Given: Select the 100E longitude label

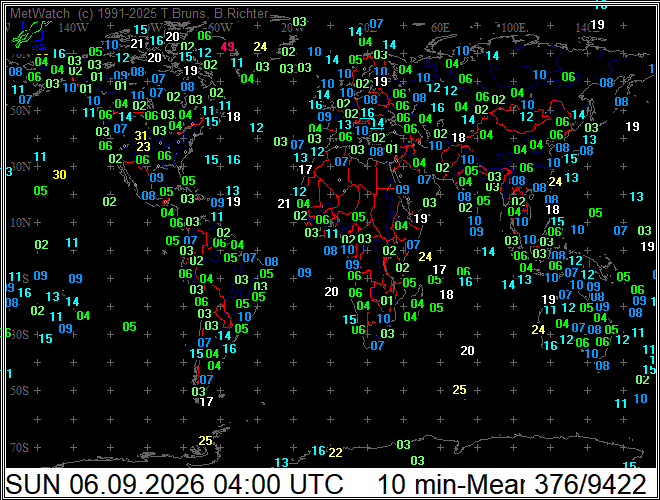Looking at the screenshot, I should [x=514, y=28].
